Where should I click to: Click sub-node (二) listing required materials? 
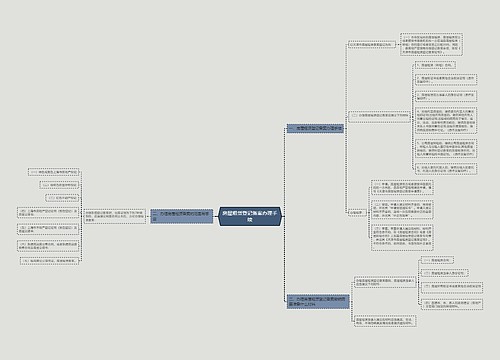[x=379, y=116]
